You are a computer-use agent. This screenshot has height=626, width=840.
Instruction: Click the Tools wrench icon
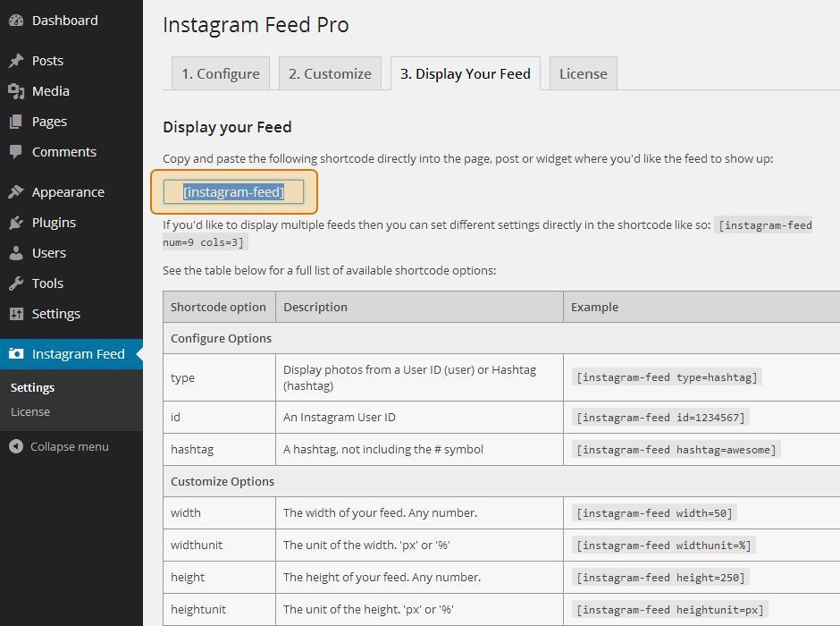(x=16, y=283)
